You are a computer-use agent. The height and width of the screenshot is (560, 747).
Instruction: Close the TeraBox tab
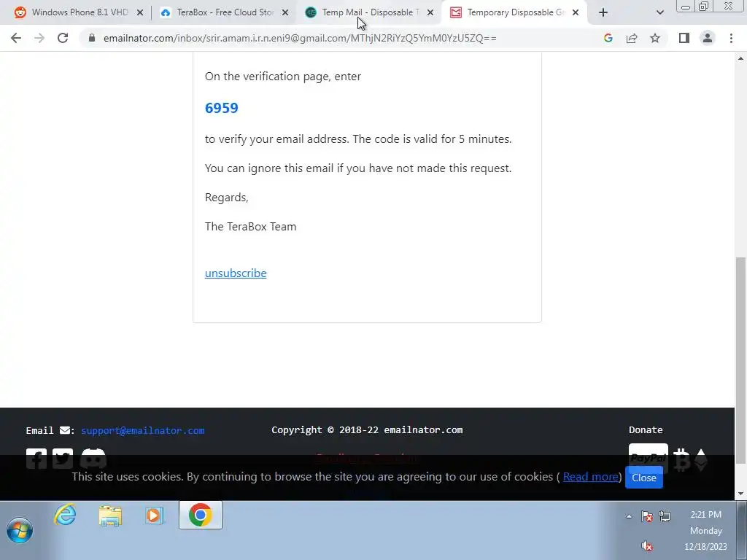point(285,13)
